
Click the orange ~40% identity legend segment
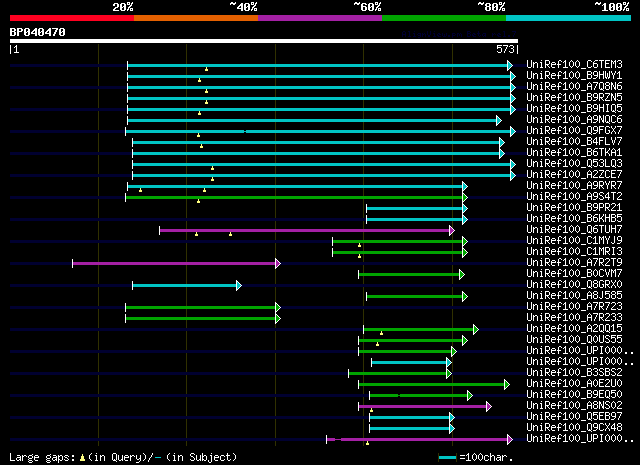196,18
